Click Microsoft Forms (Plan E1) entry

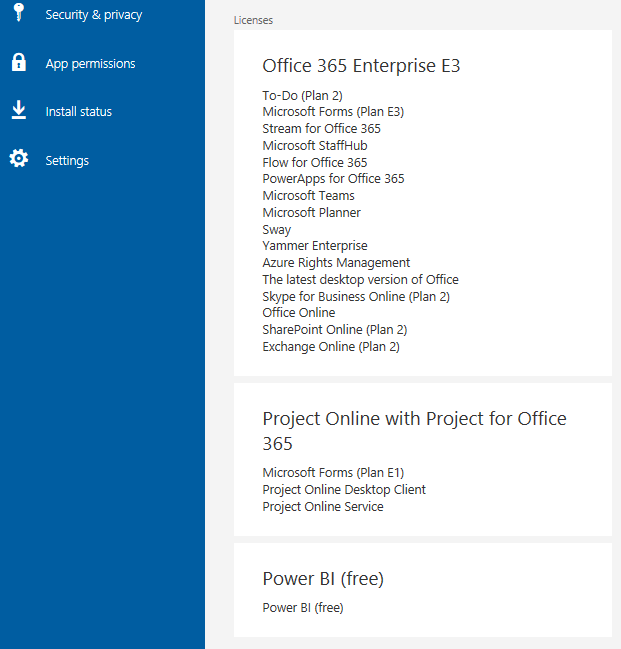[x=333, y=473]
